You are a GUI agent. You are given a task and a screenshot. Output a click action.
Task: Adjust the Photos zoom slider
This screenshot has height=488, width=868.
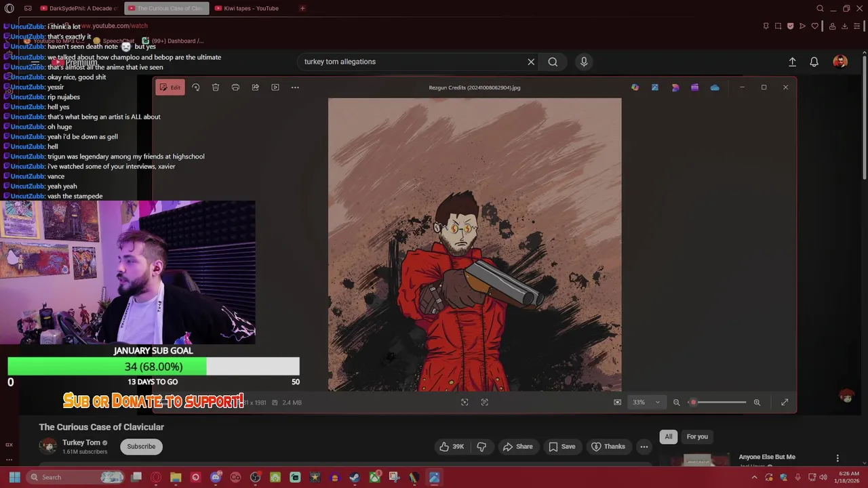click(x=717, y=402)
